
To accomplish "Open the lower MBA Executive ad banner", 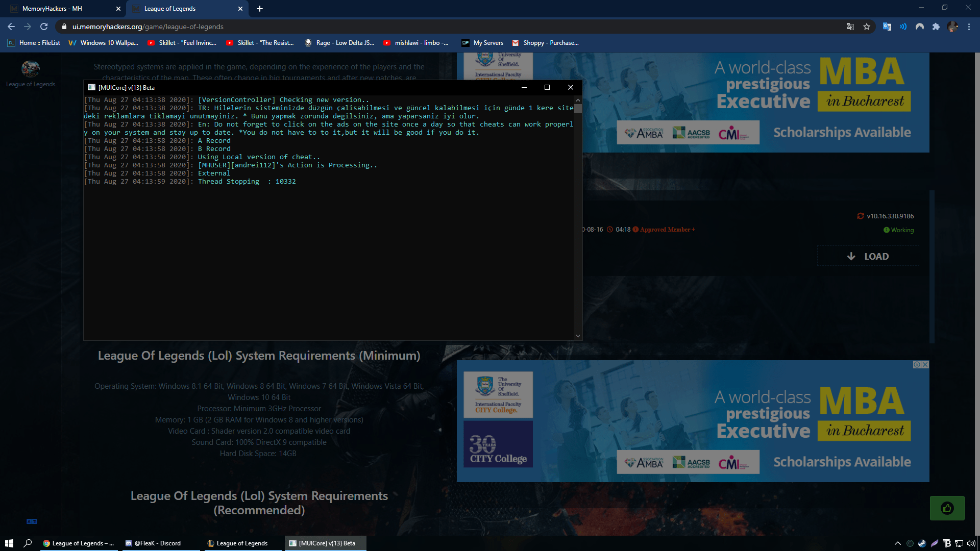I will (693, 421).
